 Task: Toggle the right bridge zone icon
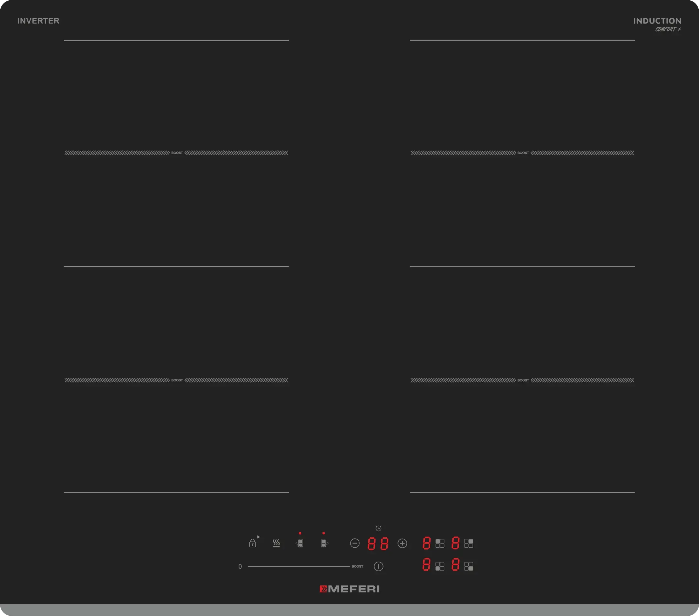coord(324,543)
